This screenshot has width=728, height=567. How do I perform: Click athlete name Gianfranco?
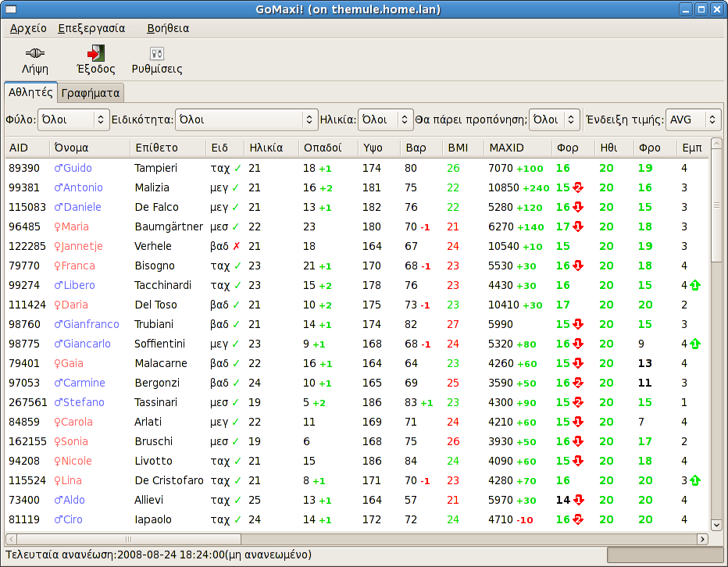coord(91,324)
